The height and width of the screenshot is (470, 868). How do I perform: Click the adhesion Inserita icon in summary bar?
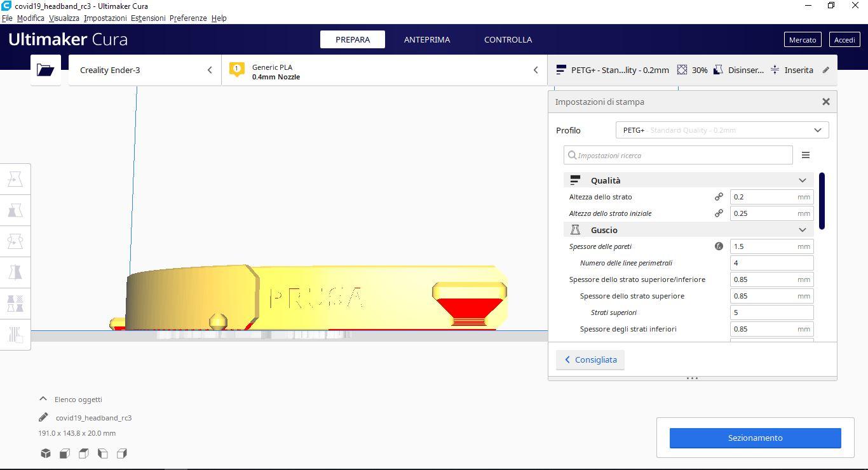[x=775, y=70]
